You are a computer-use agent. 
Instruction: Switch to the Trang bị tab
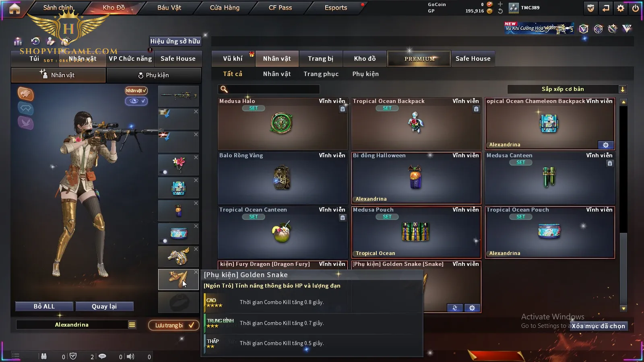(x=321, y=59)
